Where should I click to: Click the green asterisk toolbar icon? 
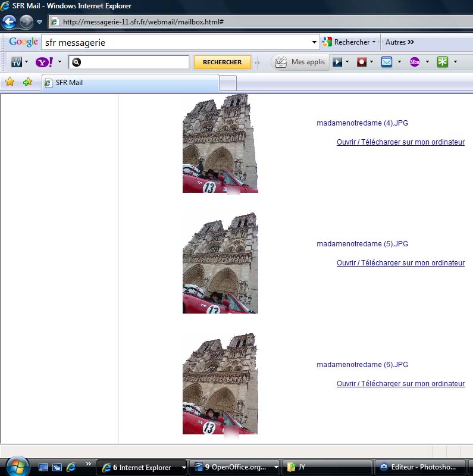tap(443, 62)
